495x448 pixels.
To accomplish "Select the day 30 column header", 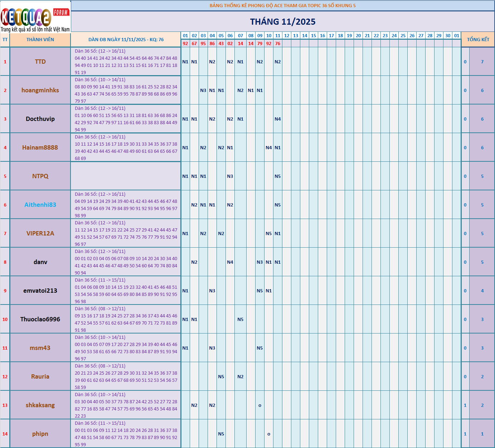I will [448, 36].
